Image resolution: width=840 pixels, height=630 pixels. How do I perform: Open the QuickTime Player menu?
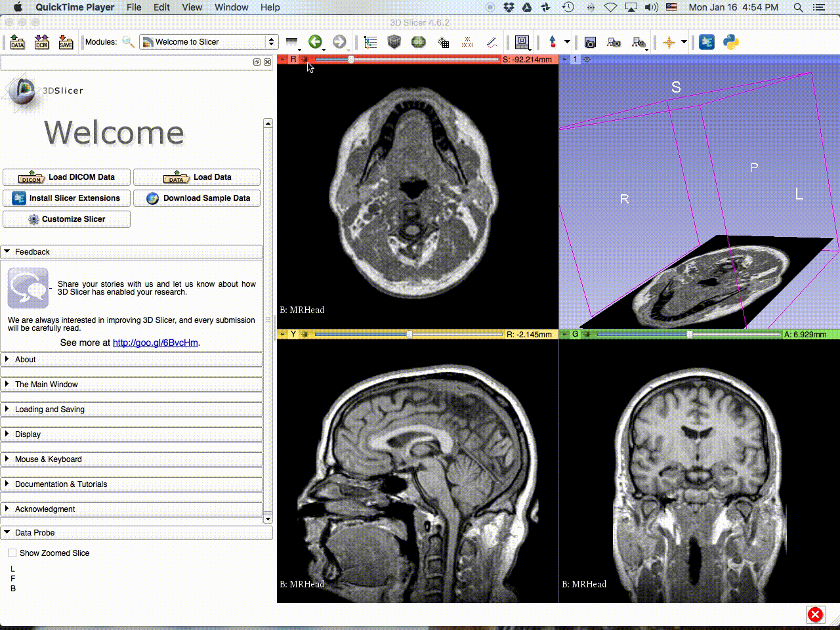(75, 7)
